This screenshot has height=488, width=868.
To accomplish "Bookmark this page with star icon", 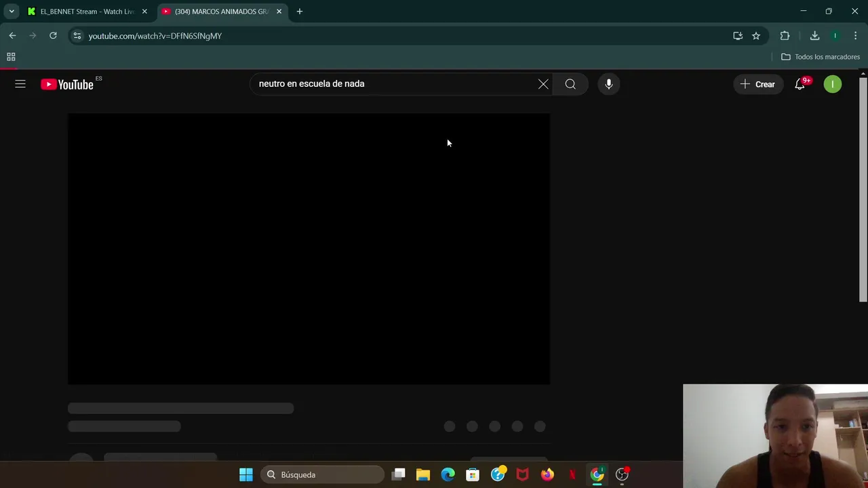I will (x=756, y=36).
